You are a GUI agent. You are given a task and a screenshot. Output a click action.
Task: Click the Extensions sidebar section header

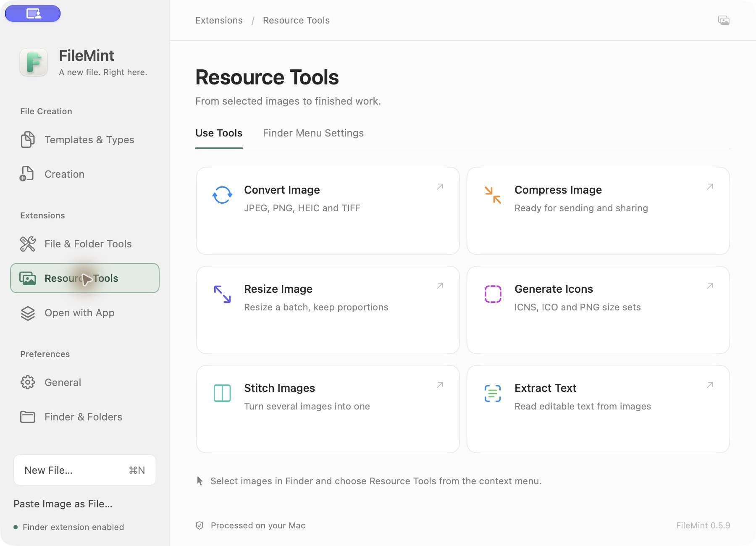[x=42, y=215]
